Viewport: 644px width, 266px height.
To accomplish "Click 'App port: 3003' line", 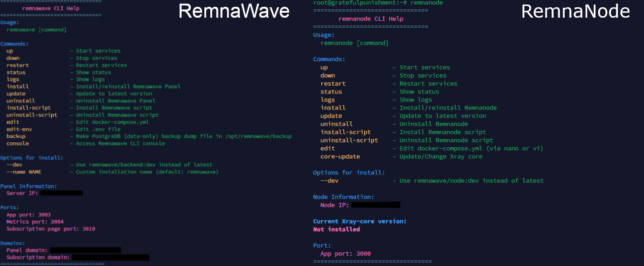I will [29, 215].
